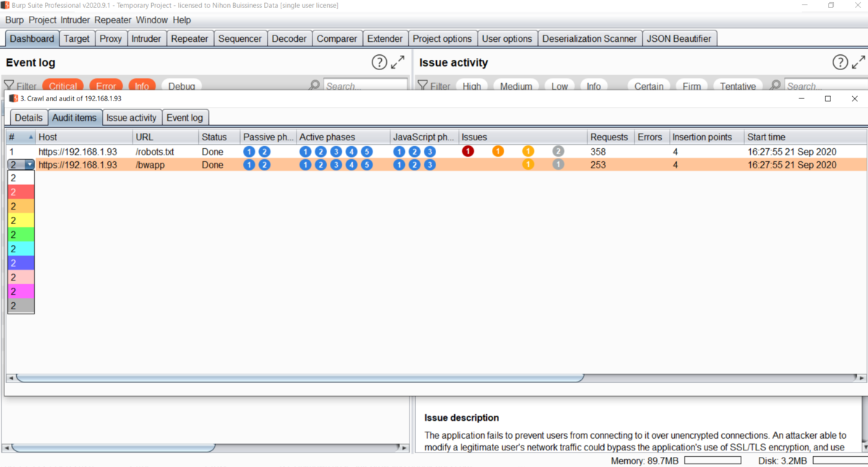This screenshot has width=868, height=467.
Task: Click active phase 5 badge in robots.txt row
Action: click(367, 151)
